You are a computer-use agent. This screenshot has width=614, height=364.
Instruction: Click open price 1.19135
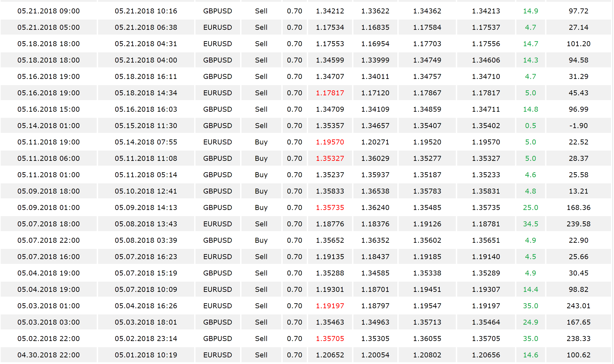[x=330, y=257]
